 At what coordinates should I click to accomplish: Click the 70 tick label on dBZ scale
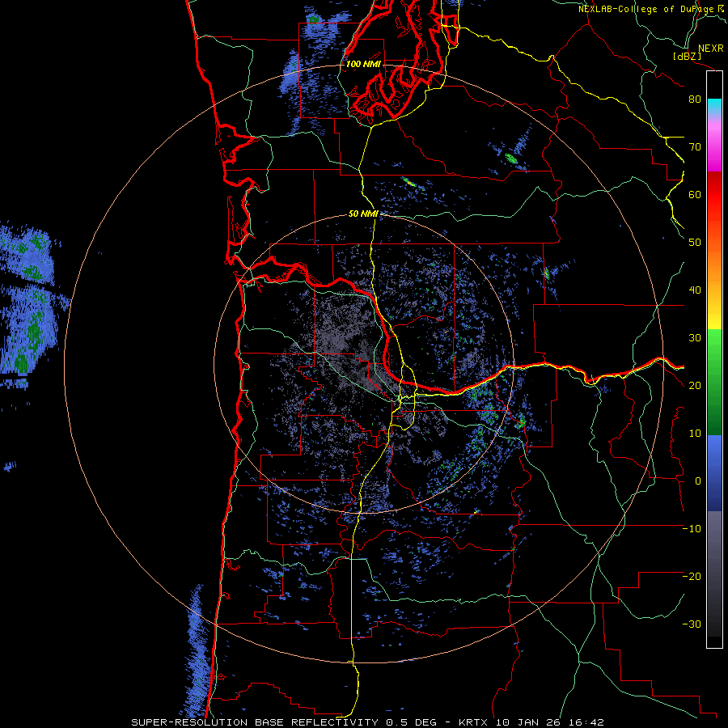tap(695, 146)
